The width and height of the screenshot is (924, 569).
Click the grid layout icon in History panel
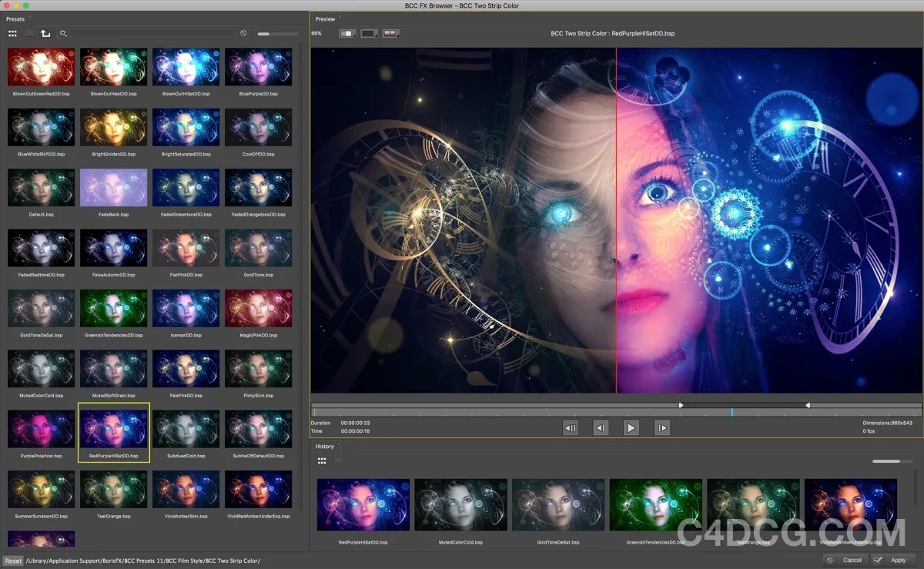pos(321,460)
